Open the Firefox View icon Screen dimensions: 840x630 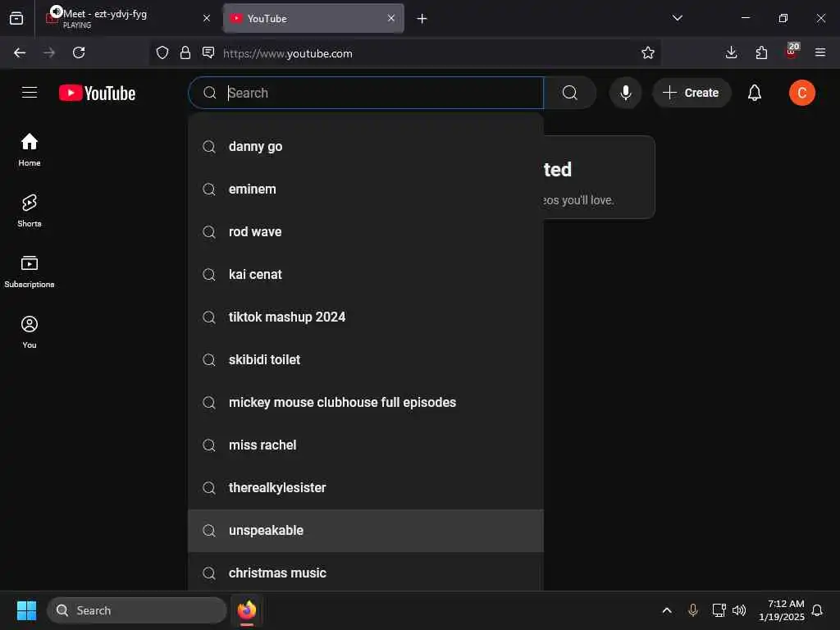(16, 19)
